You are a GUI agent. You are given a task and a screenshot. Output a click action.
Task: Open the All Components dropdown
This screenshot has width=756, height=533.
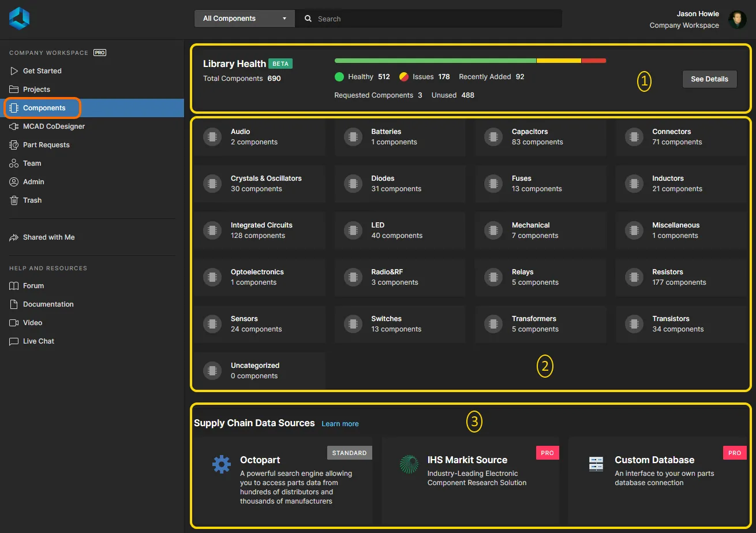point(245,18)
